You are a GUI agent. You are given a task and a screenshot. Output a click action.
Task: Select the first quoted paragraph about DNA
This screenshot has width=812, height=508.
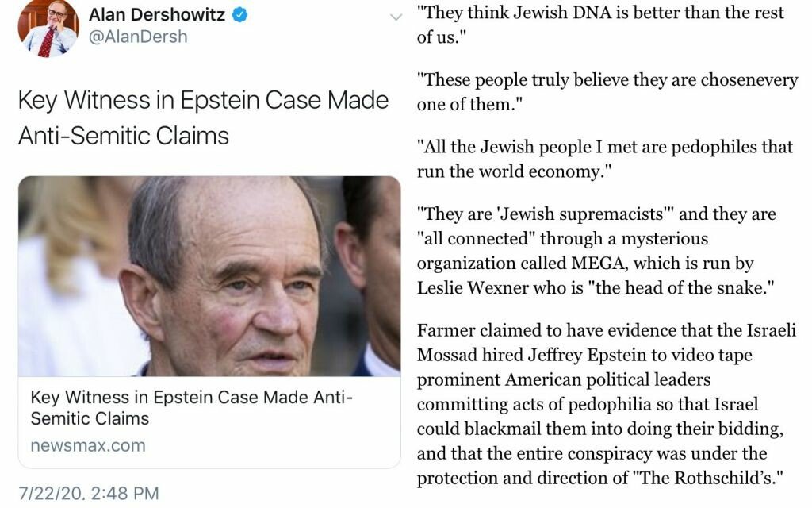tap(601, 25)
